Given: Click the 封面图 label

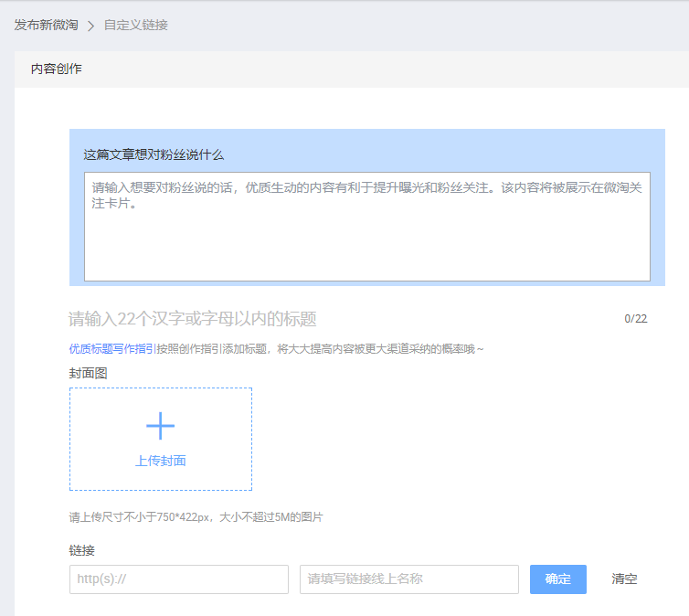Looking at the screenshot, I should [x=88, y=373].
